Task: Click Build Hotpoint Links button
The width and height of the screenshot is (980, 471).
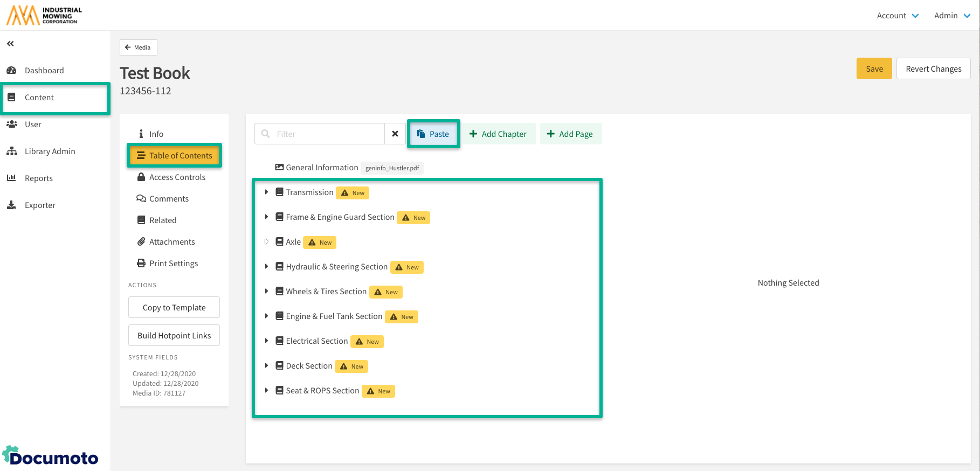Action: 174,336
